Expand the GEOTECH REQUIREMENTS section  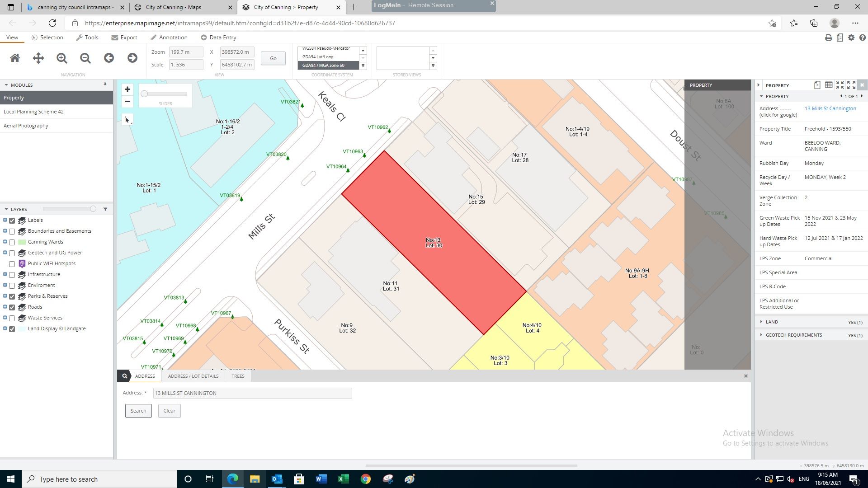tap(793, 335)
